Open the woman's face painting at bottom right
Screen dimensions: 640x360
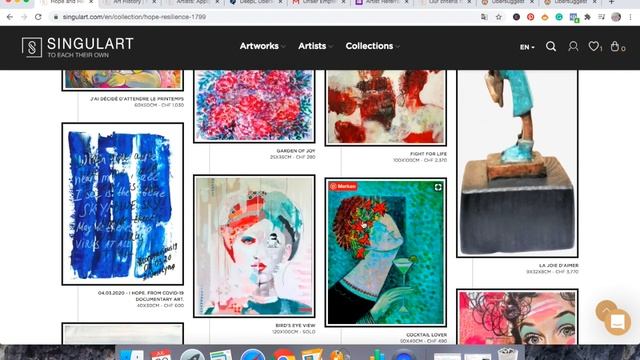[517, 317]
